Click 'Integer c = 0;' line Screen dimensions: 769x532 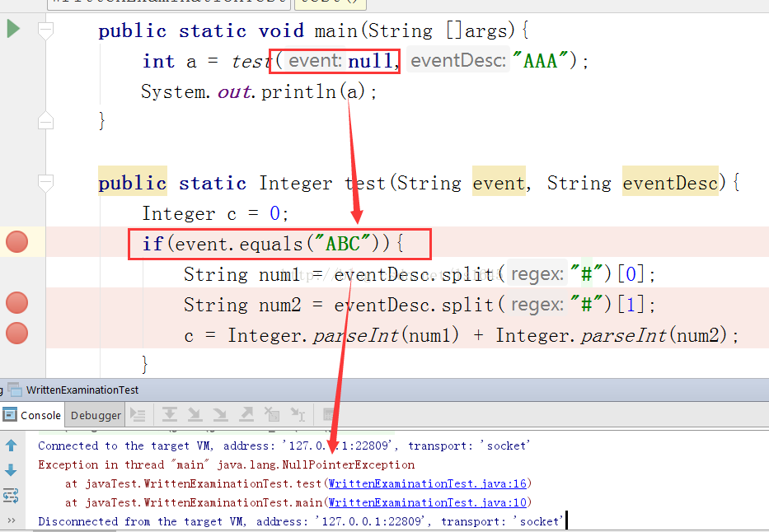[x=215, y=213]
